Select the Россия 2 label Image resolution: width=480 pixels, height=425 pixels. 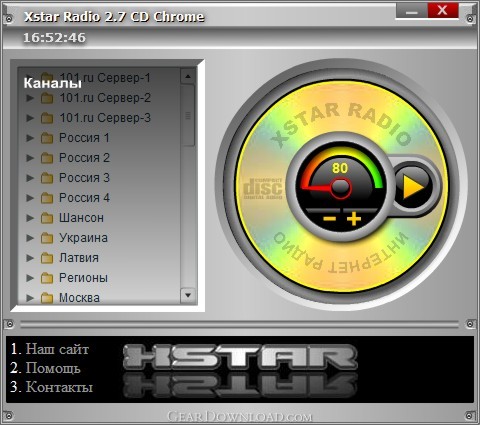click(x=84, y=158)
